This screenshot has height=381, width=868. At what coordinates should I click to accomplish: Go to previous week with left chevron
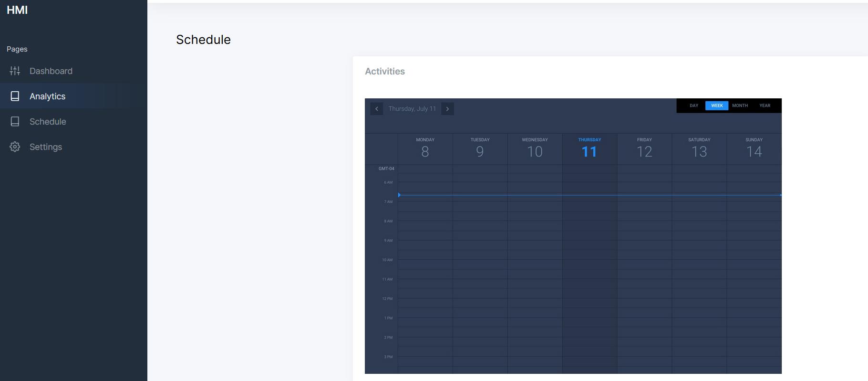tap(376, 109)
